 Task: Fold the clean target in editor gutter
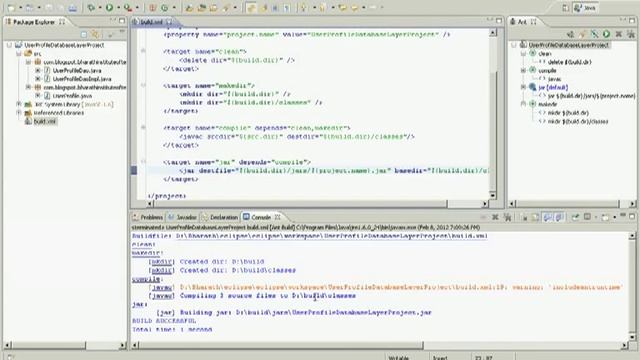[143, 51]
